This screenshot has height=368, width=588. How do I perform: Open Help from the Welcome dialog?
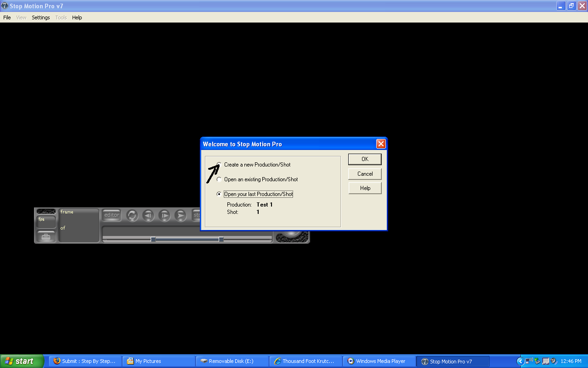point(365,188)
